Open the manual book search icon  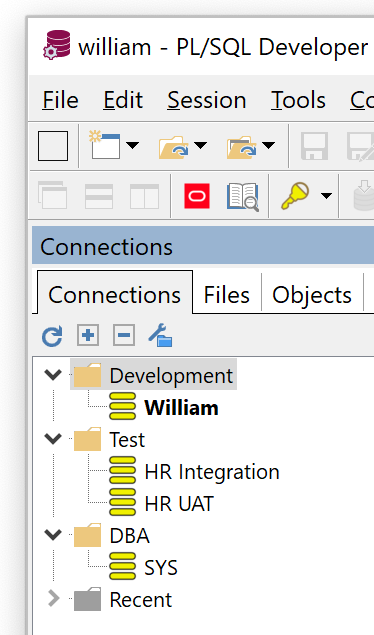pyautogui.click(x=243, y=197)
